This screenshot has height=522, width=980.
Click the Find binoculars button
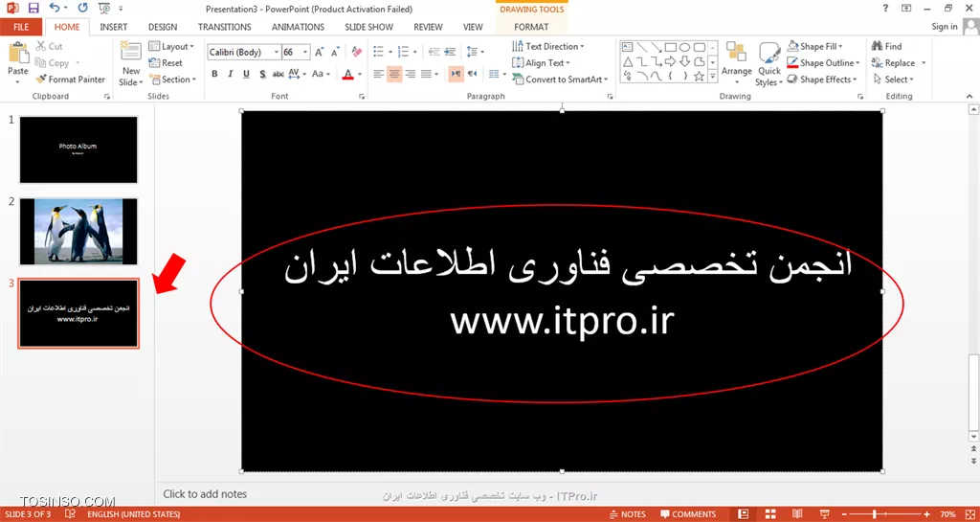point(887,46)
